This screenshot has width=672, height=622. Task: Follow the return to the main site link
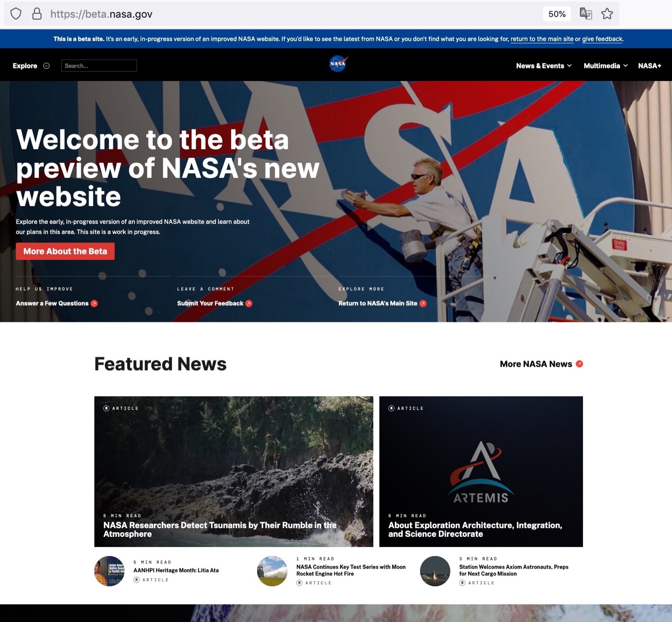coord(542,39)
